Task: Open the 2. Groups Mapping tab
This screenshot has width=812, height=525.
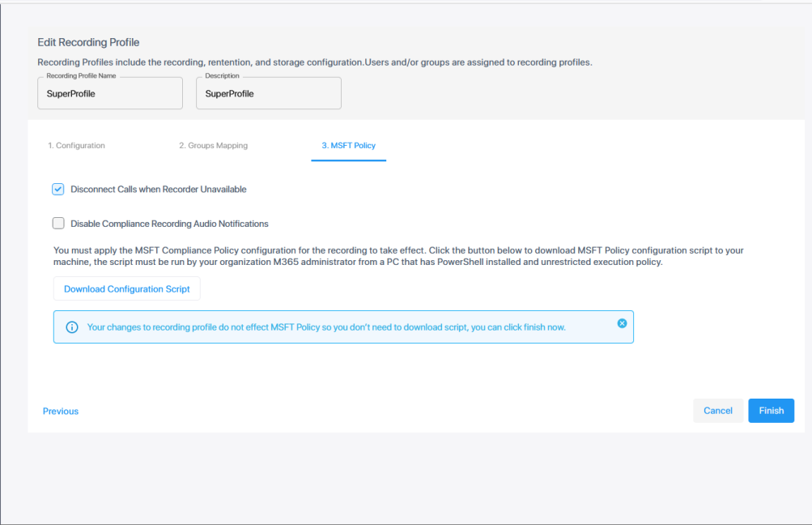Action: coord(213,146)
